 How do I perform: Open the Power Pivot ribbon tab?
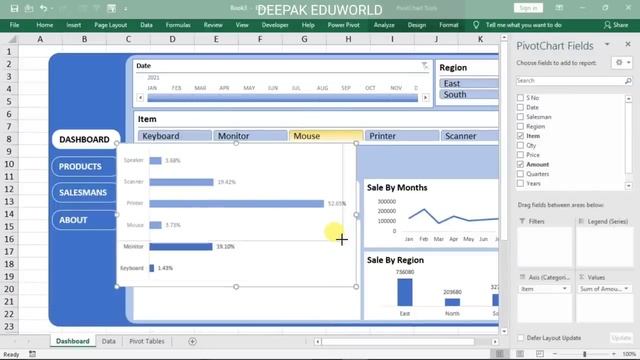(x=344, y=25)
